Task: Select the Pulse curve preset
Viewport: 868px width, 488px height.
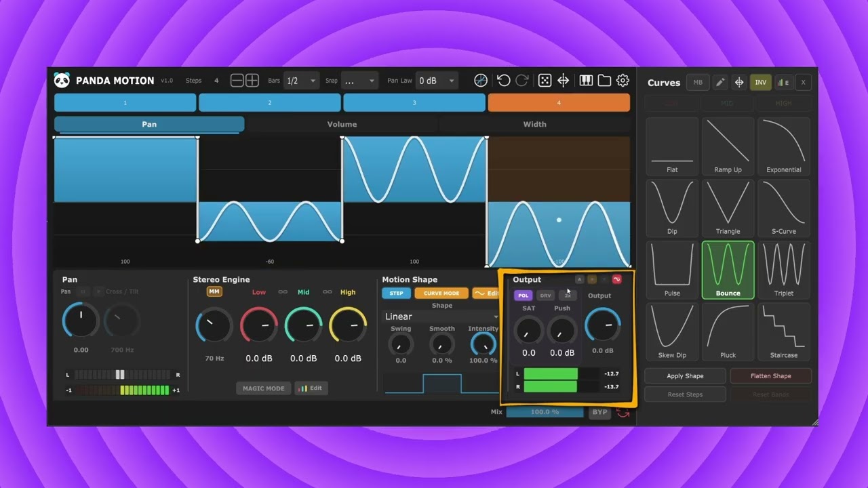Action: (x=672, y=270)
